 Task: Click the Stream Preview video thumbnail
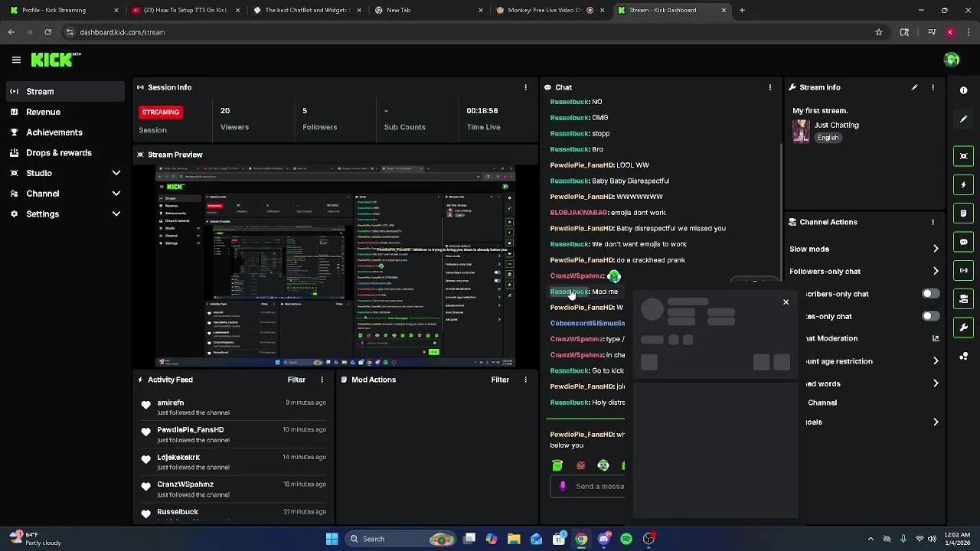(335, 266)
